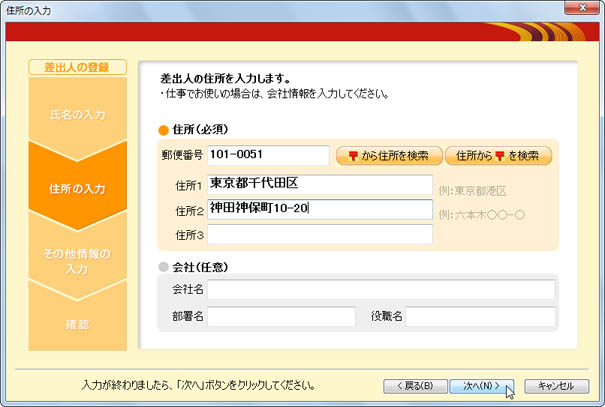Select the 住所の入力 step in sidebar
605x407 pixels.
click(77, 188)
